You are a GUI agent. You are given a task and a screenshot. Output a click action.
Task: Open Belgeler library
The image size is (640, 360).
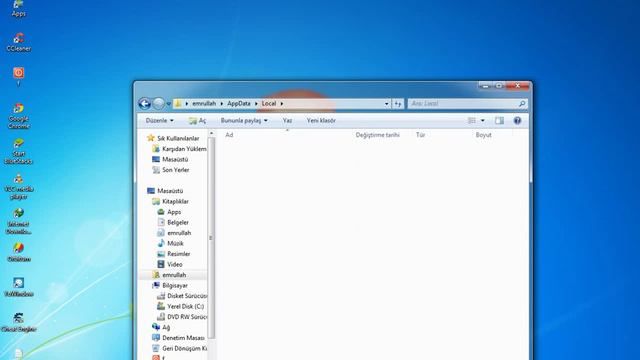pos(178,222)
